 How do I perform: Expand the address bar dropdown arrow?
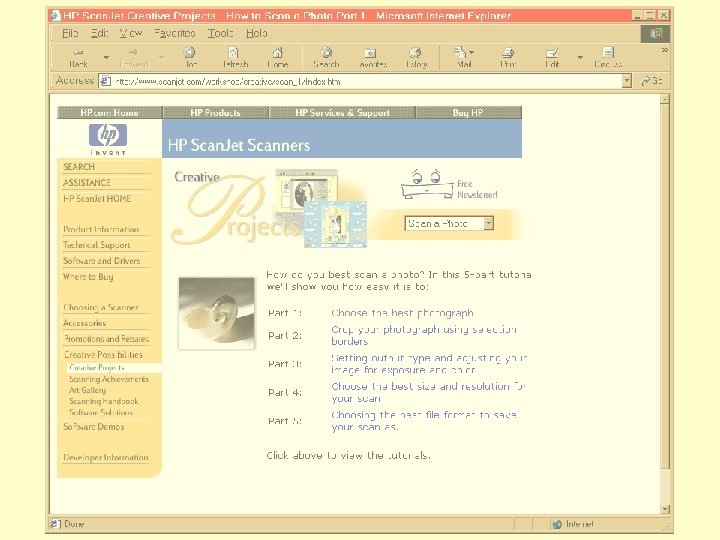pos(627,81)
